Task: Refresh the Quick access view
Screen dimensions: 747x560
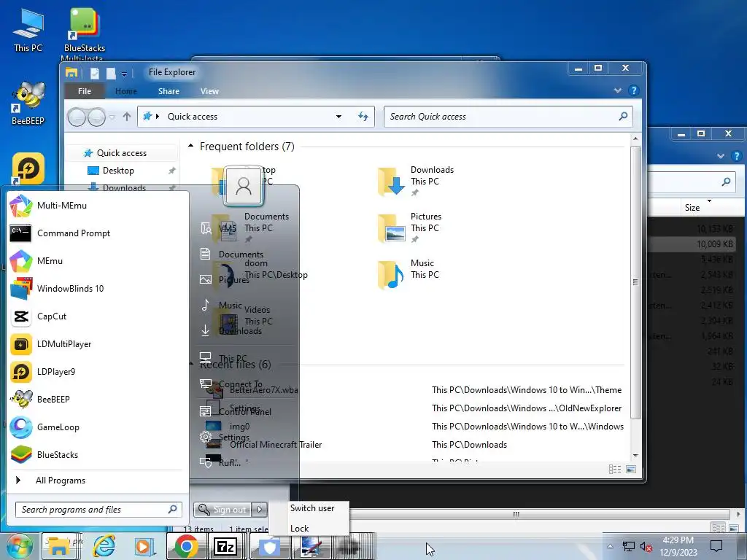Action: point(363,117)
